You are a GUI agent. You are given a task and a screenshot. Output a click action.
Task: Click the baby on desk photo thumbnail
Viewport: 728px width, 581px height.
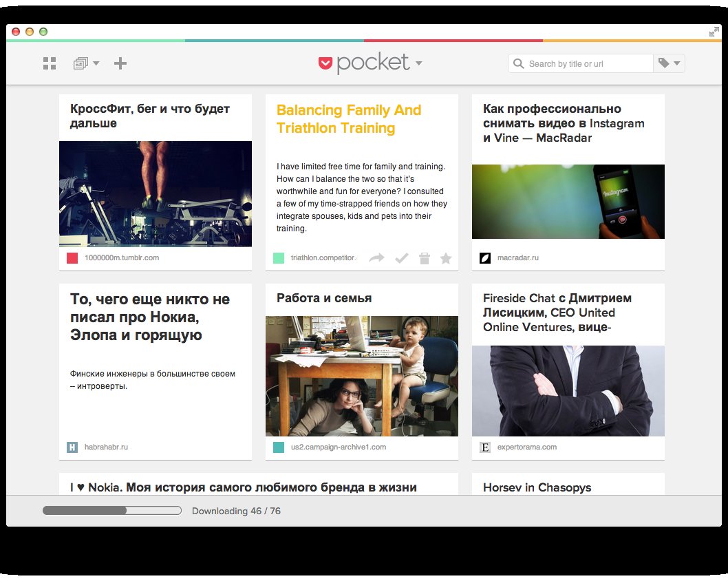pos(362,376)
